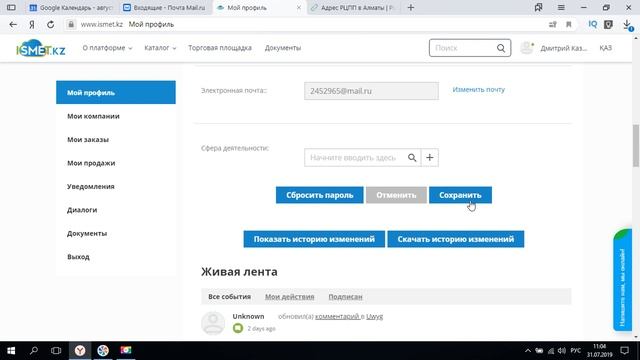Click the ISMET.KZ logo
This screenshot has height=360, width=640.
(41, 48)
